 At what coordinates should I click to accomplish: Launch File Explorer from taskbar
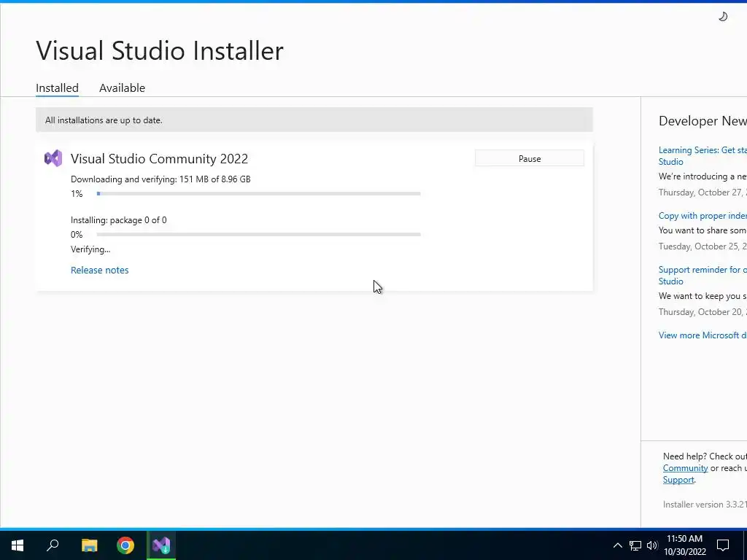(89, 545)
